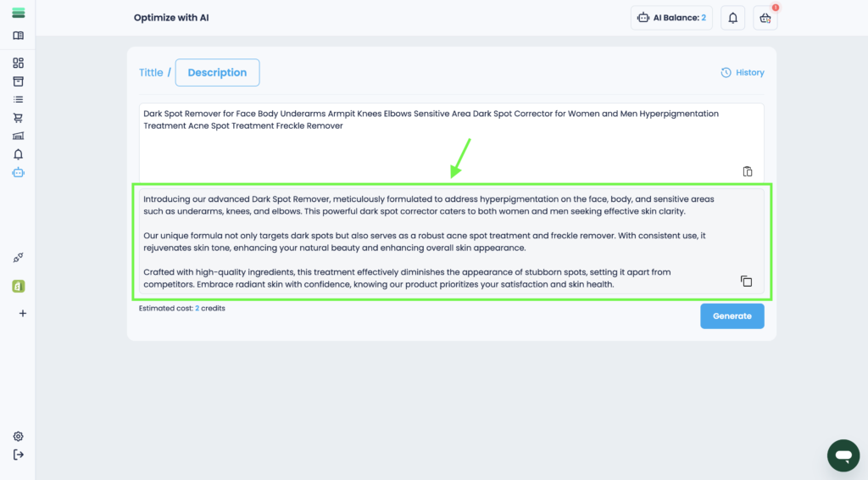Screen dimensions: 868x480
Task: Click the warehouse icon in sidebar
Action: (x=18, y=136)
